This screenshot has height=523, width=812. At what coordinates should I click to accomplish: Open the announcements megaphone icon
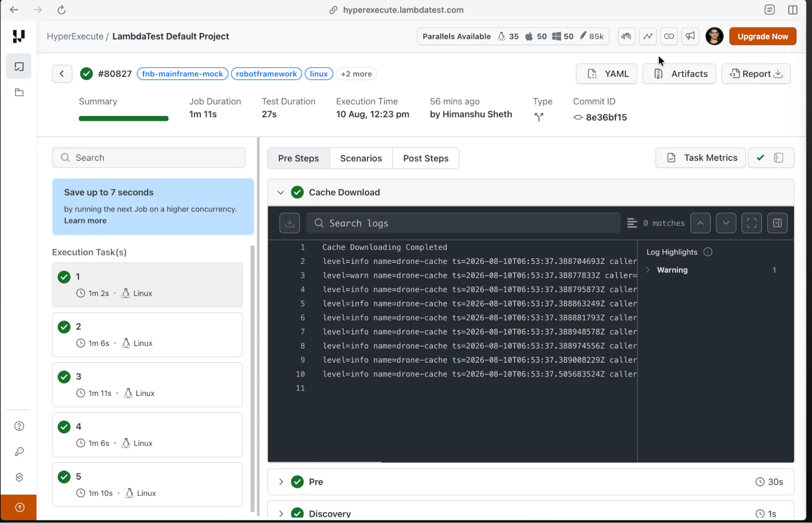[690, 36]
